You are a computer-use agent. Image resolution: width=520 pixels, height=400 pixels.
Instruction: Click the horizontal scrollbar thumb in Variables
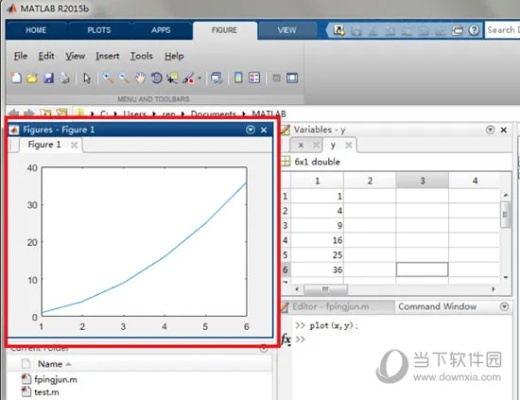tap(326, 289)
